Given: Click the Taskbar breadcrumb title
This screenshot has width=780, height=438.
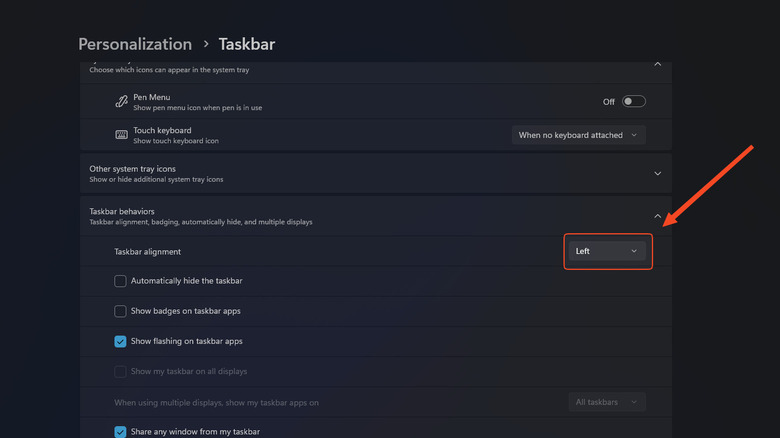Looking at the screenshot, I should tap(246, 44).
